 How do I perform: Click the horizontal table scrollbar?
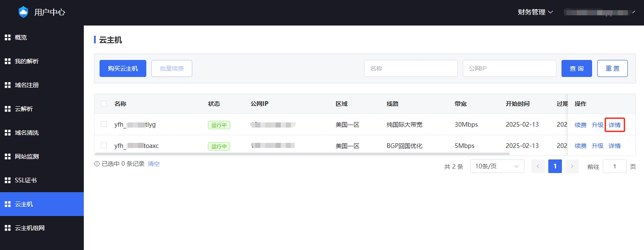(302, 153)
